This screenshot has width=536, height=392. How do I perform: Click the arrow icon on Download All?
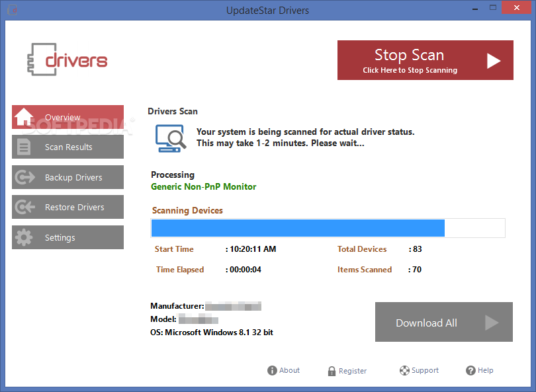pyautogui.click(x=492, y=323)
